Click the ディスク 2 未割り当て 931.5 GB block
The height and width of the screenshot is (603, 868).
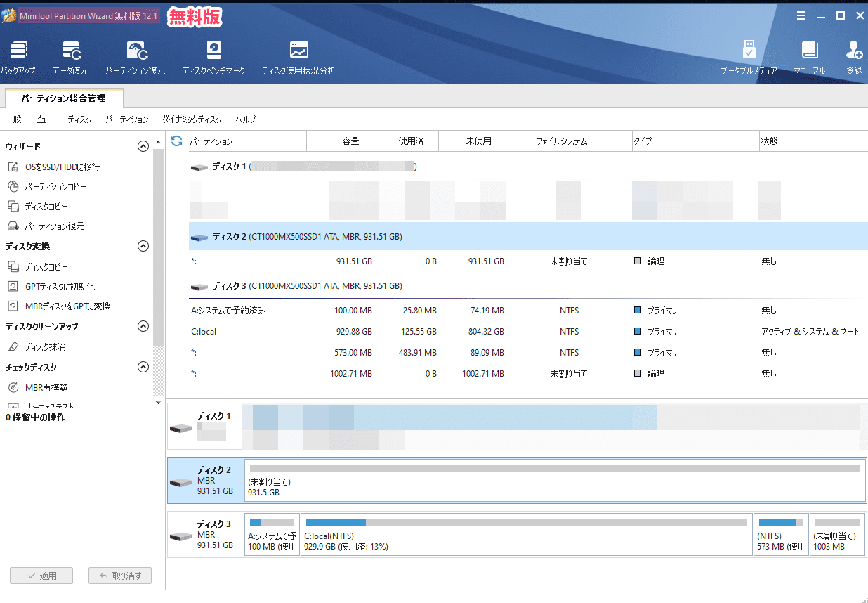point(555,480)
